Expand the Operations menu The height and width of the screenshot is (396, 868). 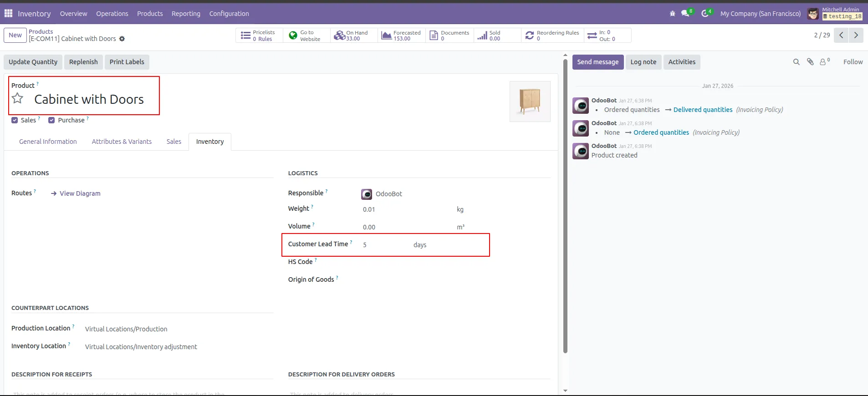pyautogui.click(x=112, y=14)
